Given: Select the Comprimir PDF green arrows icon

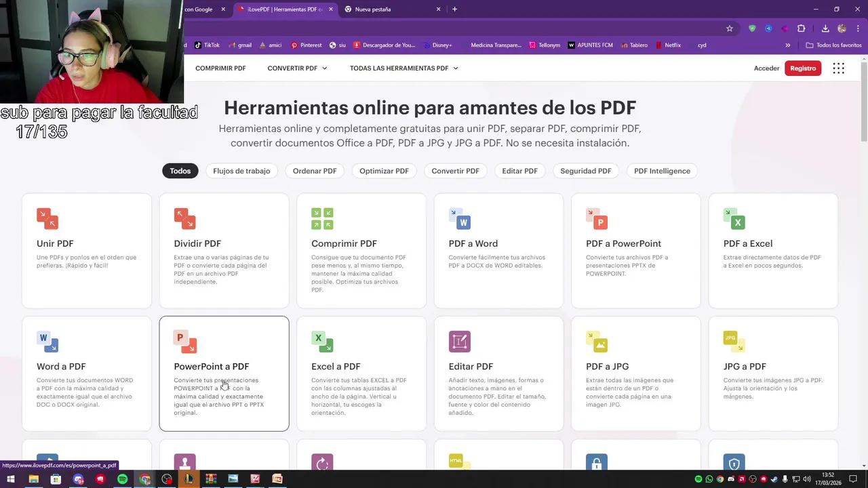Looking at the screenshot, I should pyautogui.click(x=322, y=218).
